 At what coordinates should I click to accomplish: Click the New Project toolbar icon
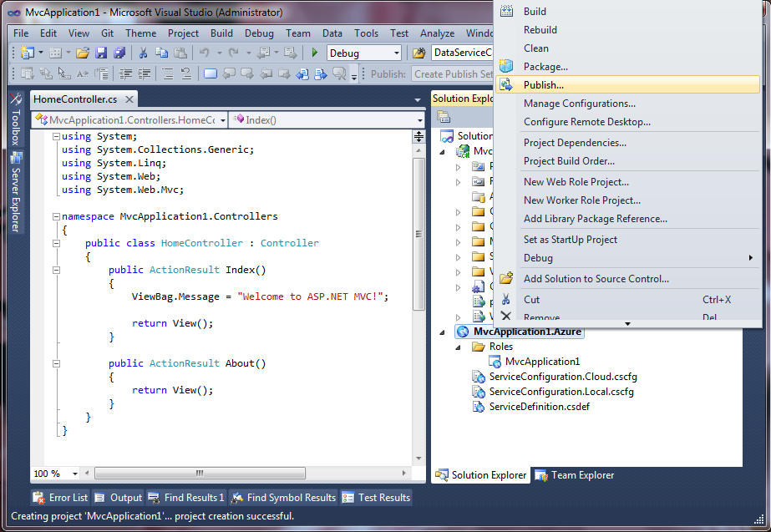click(28, 53)
